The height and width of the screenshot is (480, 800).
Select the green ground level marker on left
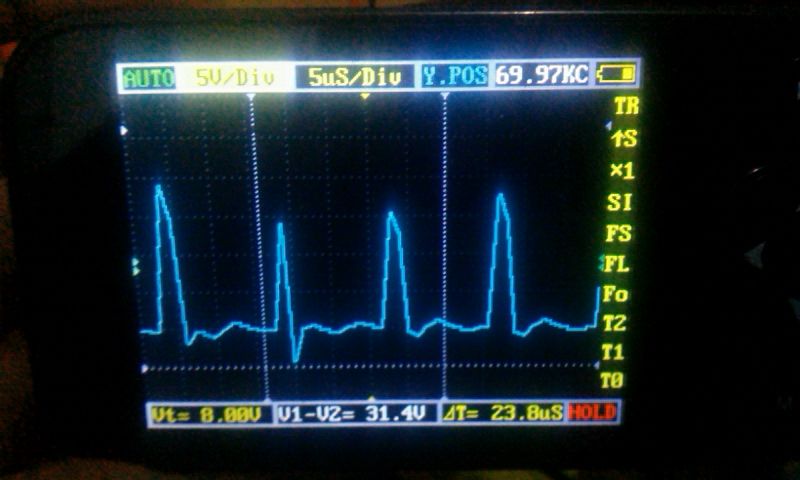tap(136, 266)
